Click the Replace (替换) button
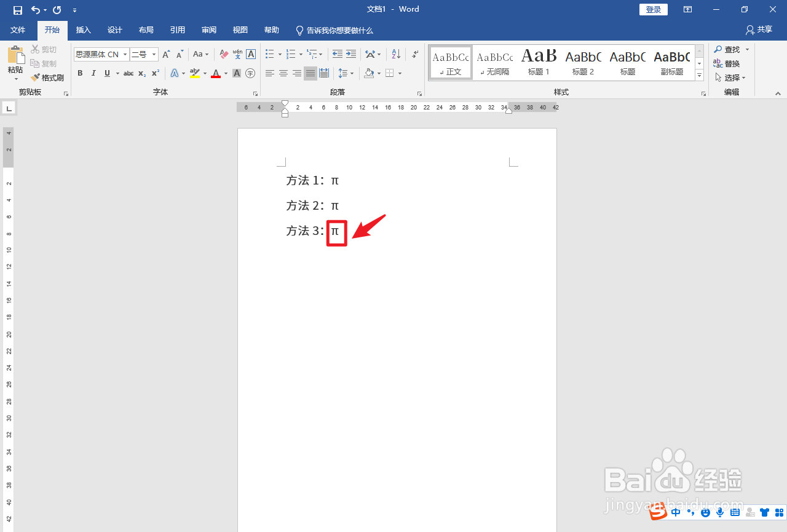The image size is (787, 532). [x=727, y=63]
